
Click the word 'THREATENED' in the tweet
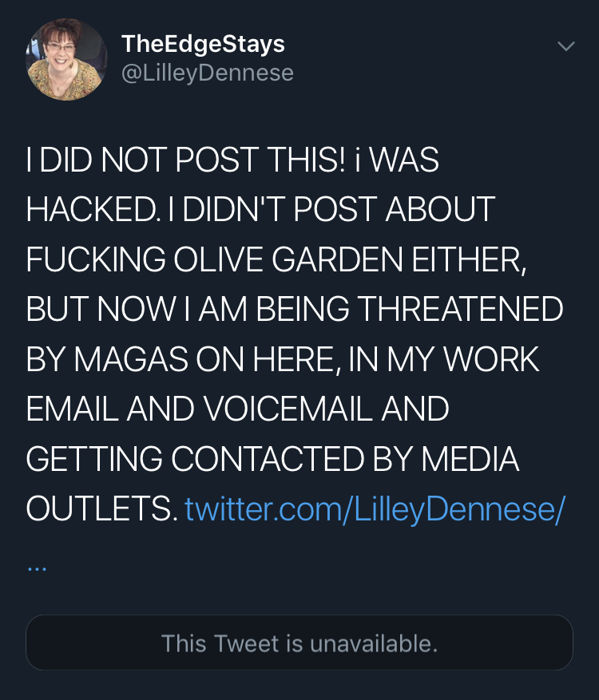(x=460, y=309)
